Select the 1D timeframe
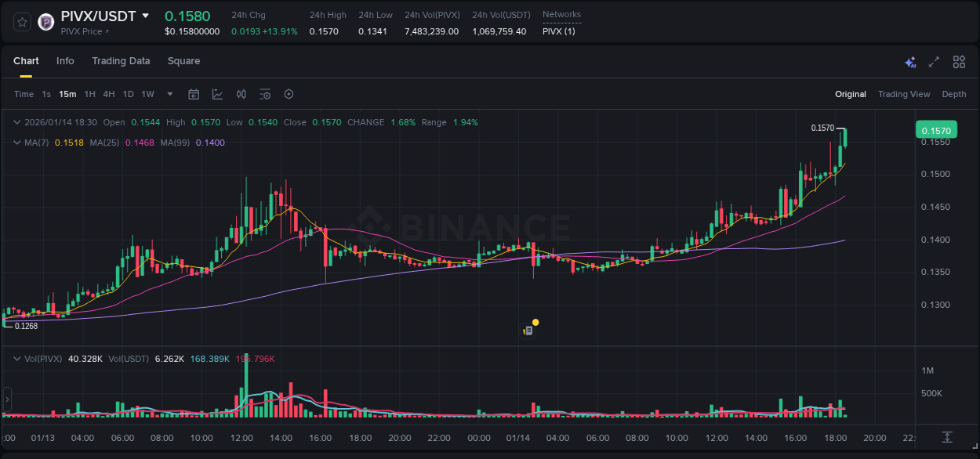Screen dimensions: 980x459 (x=128, y=94)
